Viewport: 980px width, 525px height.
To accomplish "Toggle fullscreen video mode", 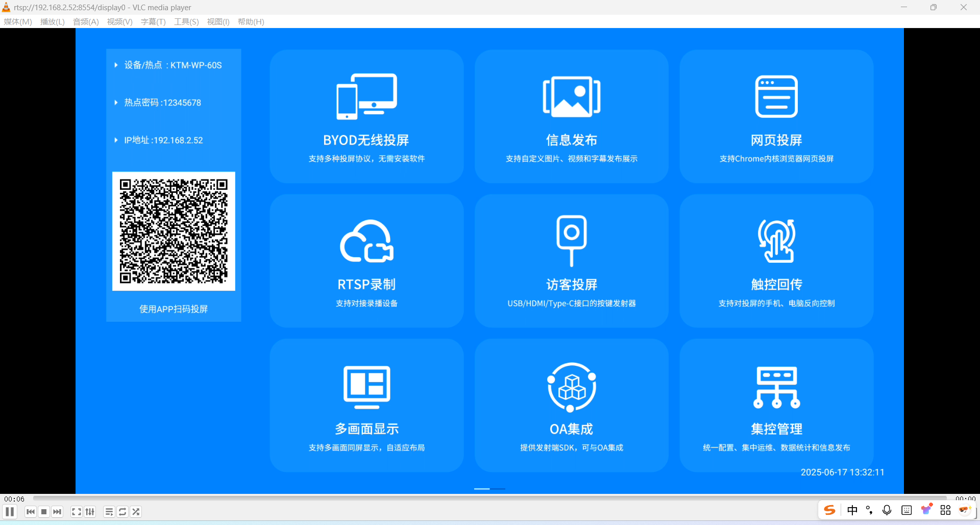I will [x=77, y=512].
